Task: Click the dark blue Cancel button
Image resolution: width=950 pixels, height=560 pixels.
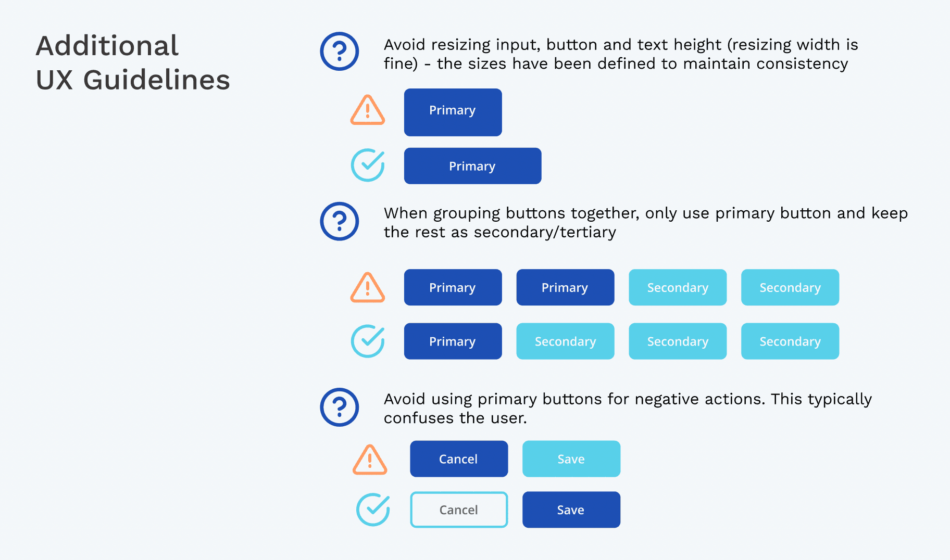Action: pos(458,459)
